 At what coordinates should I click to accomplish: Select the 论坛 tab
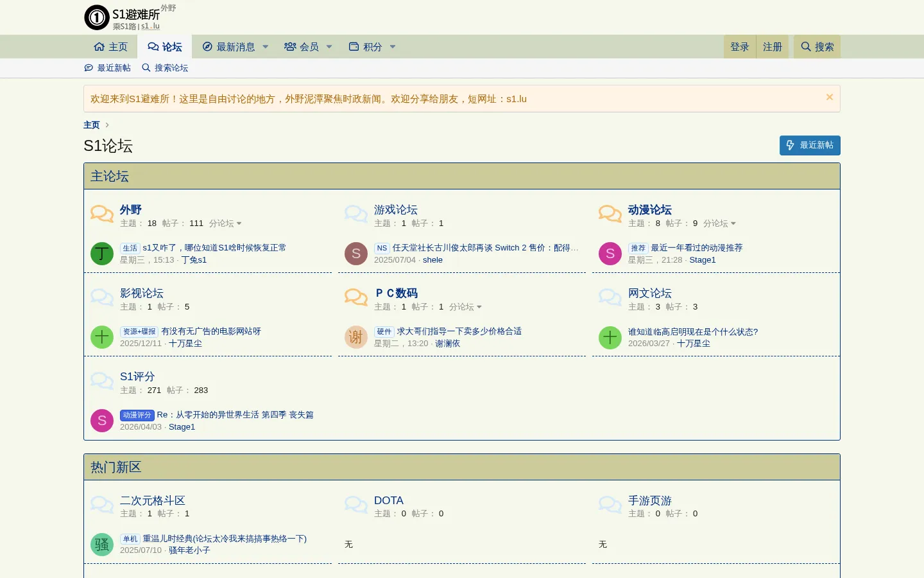pos(165,47)
